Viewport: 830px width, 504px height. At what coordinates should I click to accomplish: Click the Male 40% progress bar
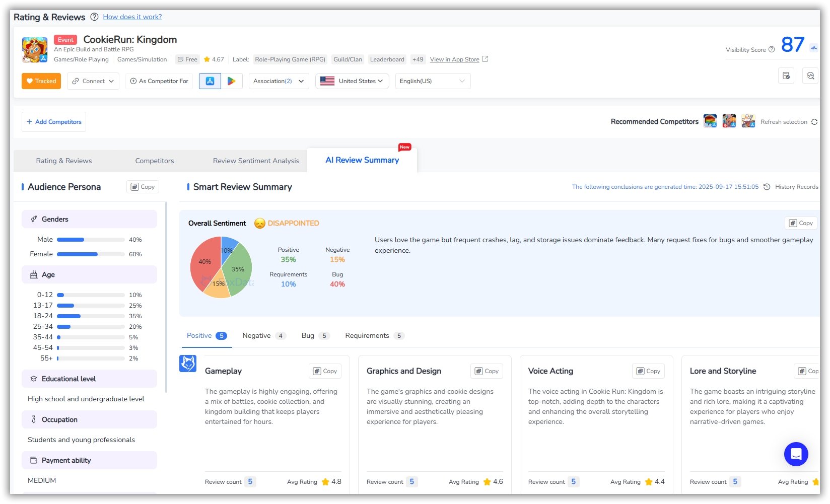(91, 240)
